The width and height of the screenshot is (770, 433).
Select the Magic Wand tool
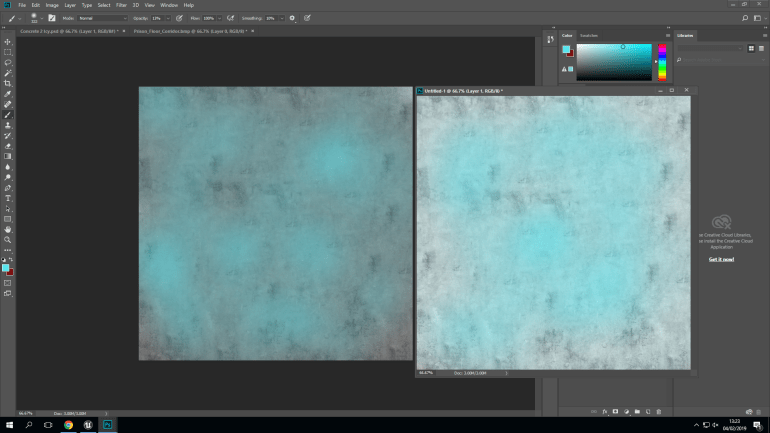[8, 73]
